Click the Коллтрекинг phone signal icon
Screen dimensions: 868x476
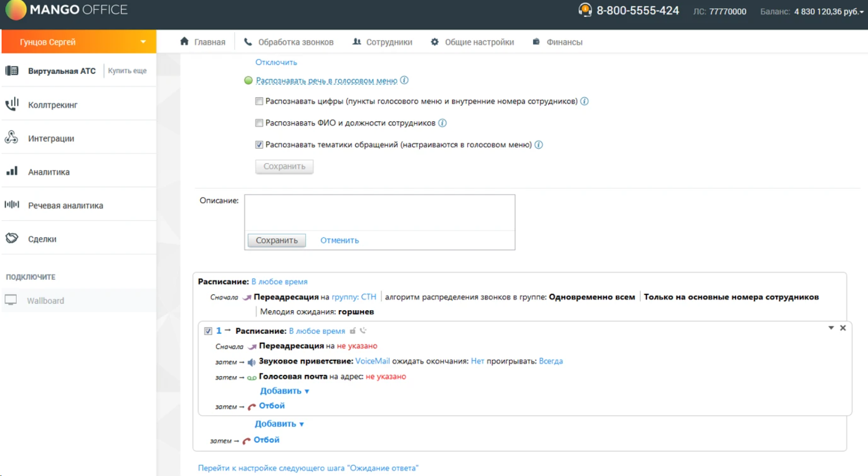[12, 104]
